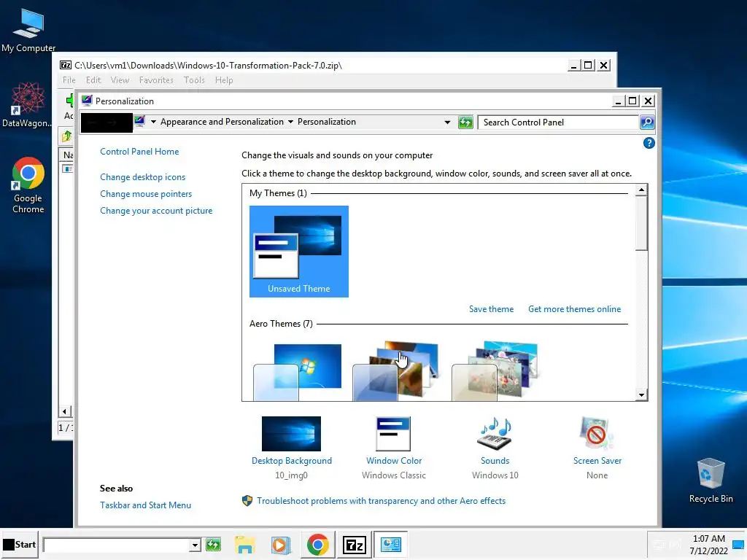
Task: Open the Recycle Bin on desktop
Action: tap(711, 481)
